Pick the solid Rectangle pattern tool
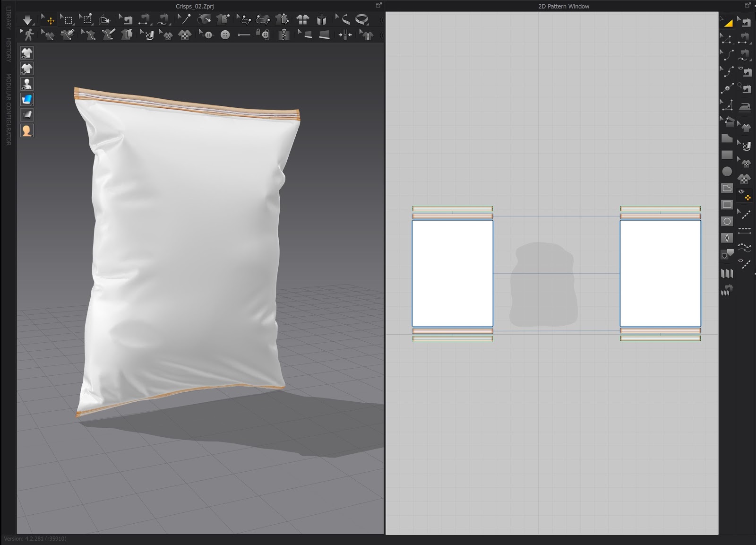Image resolution: width=756 pixels, height=545 pixels. (727, 155)
